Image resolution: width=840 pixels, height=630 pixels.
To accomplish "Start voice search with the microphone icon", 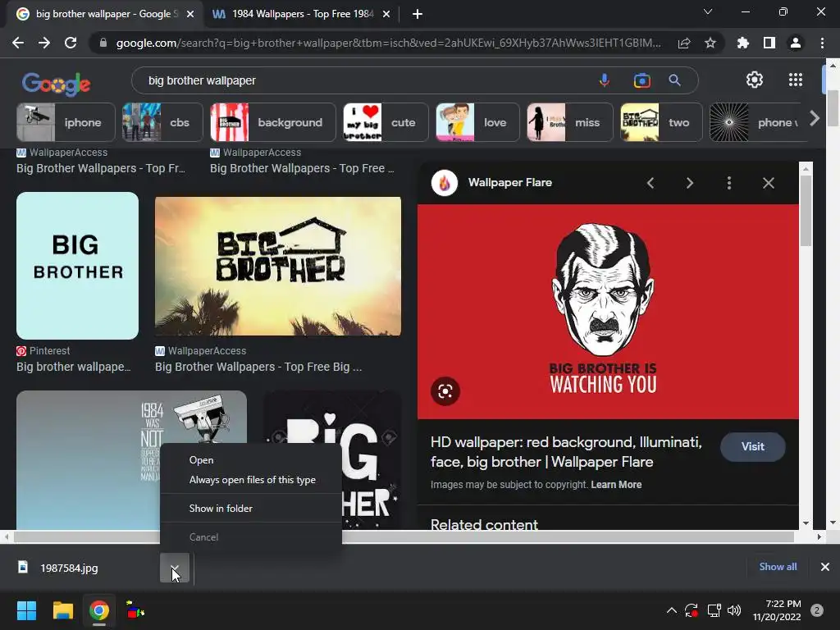I will [x=605, y=80].
